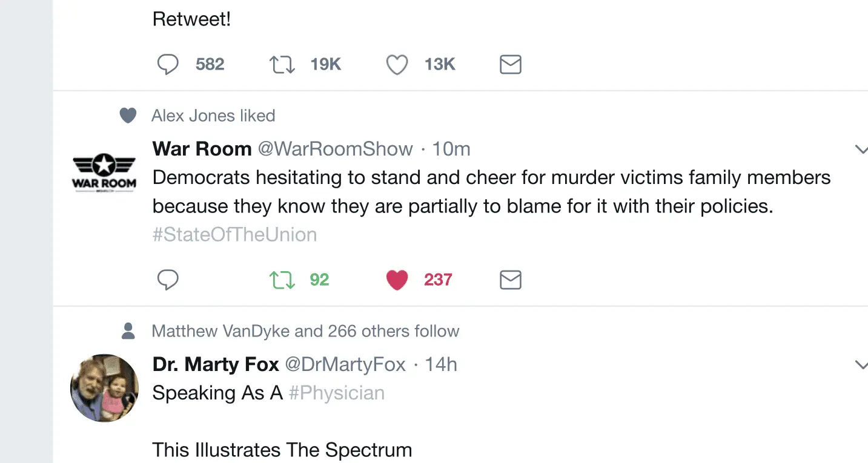868x463 pixels.
Task: Open the #Physician hashtag link
Action: point(336,393)
